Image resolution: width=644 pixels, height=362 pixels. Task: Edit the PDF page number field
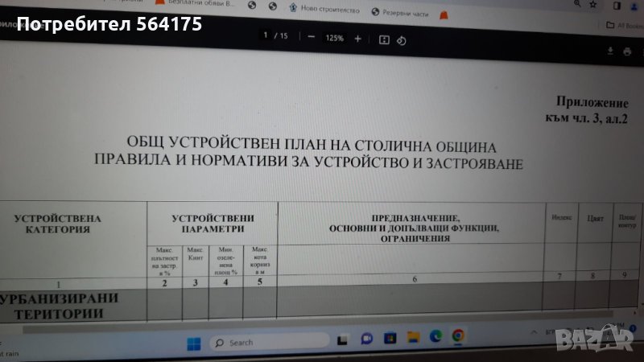(266, 35)
